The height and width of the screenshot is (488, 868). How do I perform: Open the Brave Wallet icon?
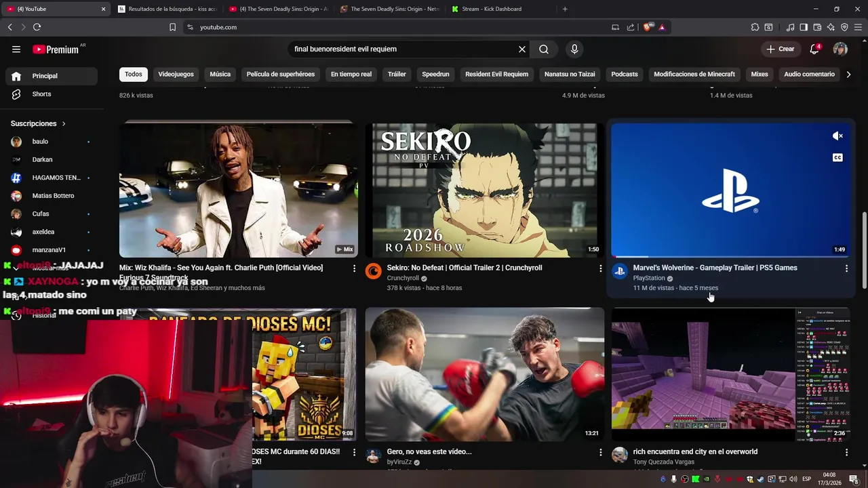point(817,27)
